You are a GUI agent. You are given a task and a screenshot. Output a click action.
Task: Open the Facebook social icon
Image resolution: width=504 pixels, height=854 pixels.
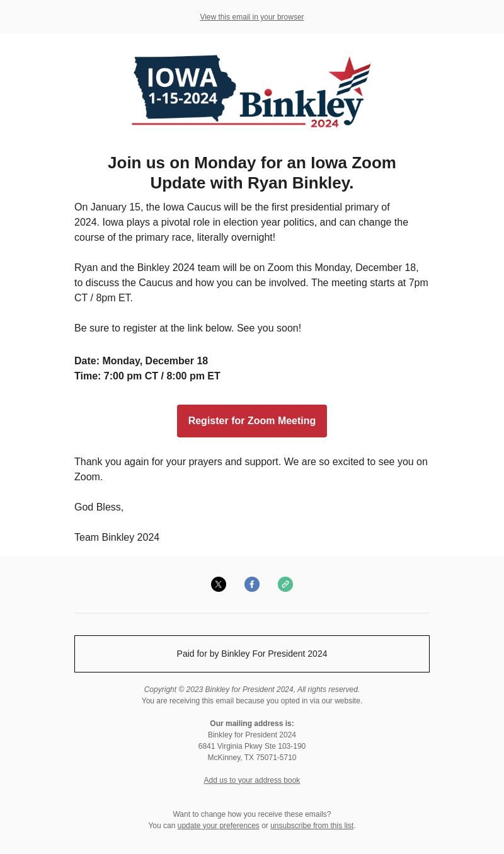252,584
